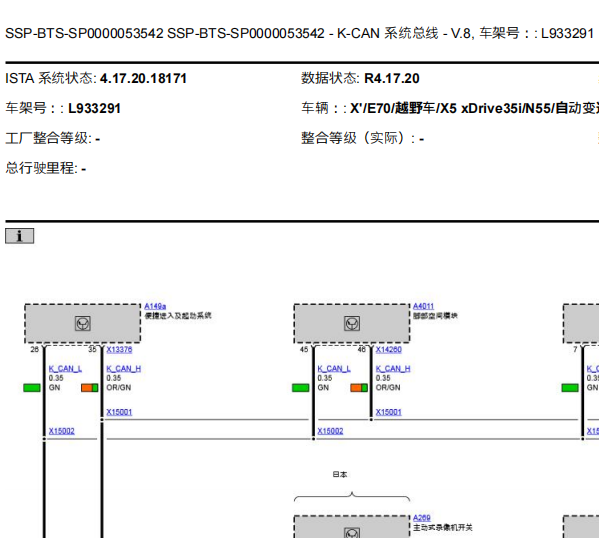Click the '工厂整合等级' field
Viewport: 599px width, 538px height.
click(x=53, y=138)
